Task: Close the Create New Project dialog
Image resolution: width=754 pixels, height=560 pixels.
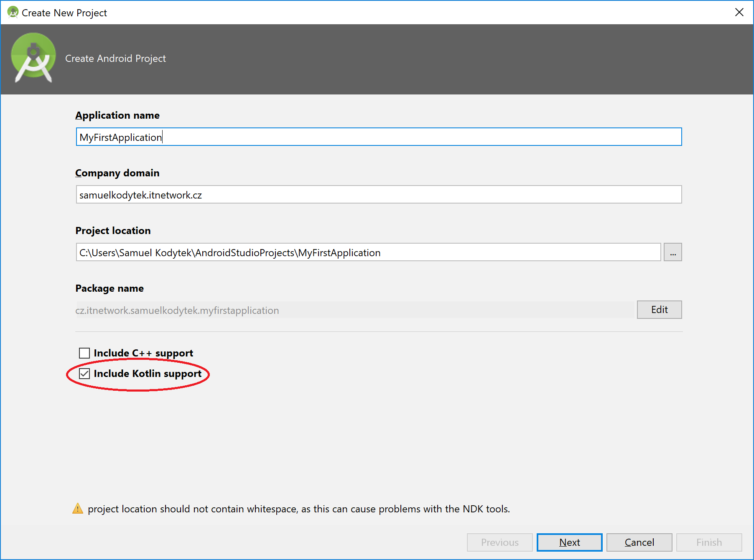Action: coord(739,13)
